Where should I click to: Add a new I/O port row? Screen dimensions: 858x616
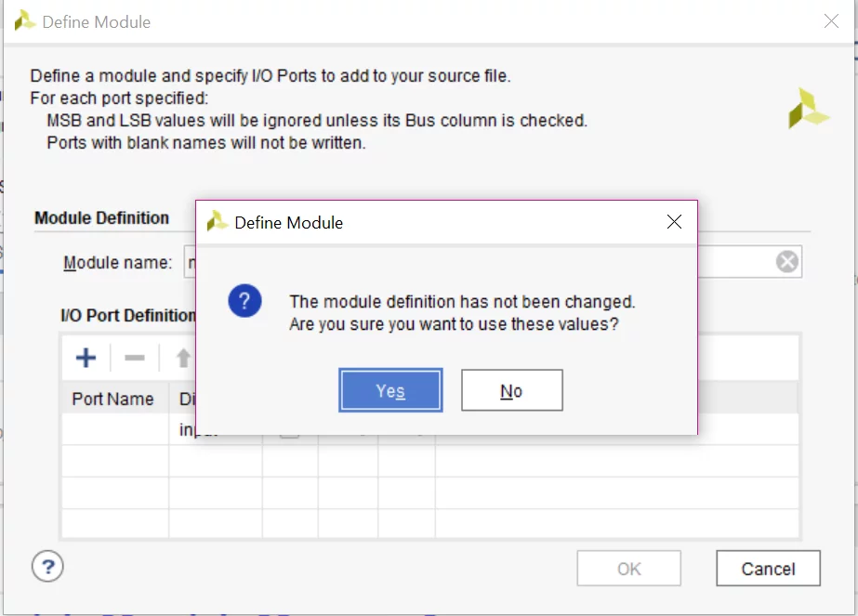click(x=86, y=358)
